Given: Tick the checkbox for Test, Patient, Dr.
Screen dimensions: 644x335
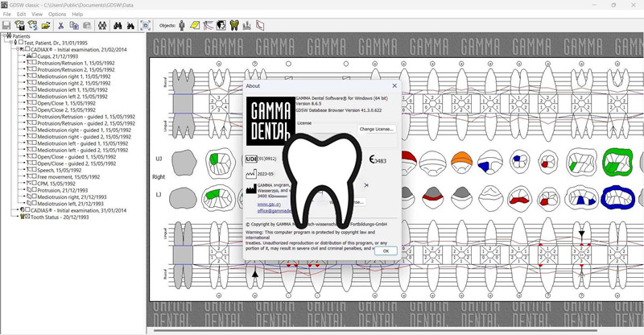Looking at the screenshot, I should [x=21, y=43].
